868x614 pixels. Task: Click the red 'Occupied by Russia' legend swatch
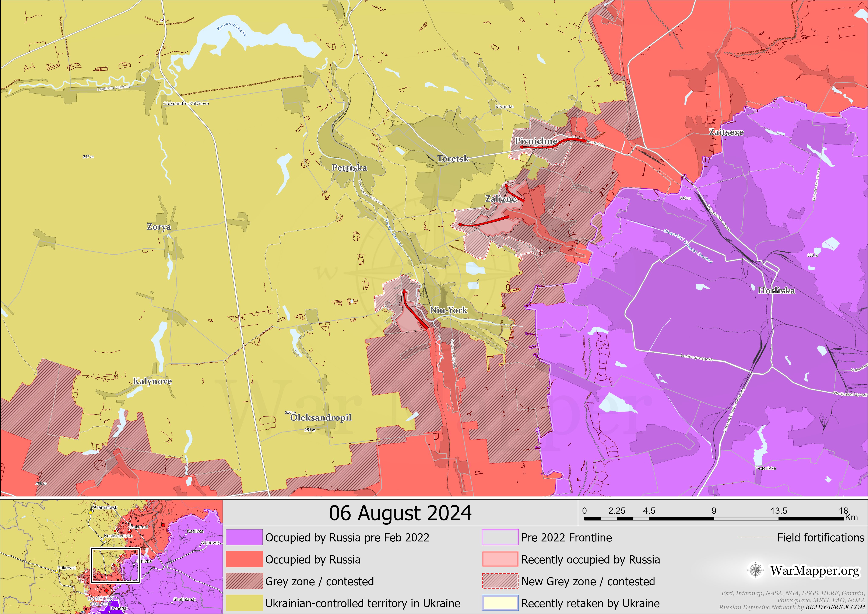pyautogui.click(x=244, y=559)
